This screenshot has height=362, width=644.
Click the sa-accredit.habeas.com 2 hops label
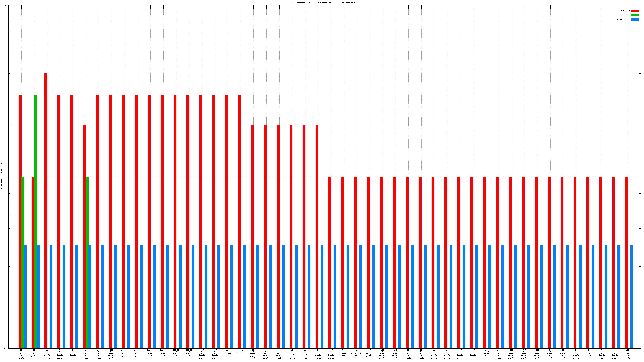pos(344,353)
